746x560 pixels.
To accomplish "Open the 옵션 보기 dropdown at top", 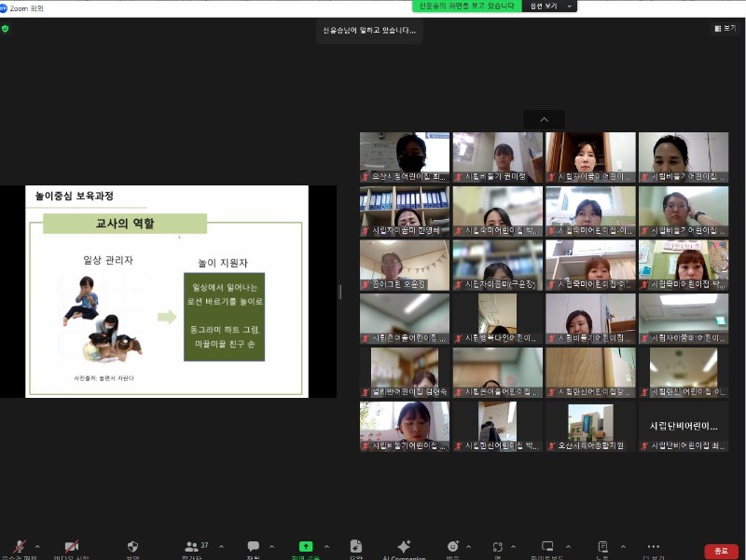I will coord(549,7).
